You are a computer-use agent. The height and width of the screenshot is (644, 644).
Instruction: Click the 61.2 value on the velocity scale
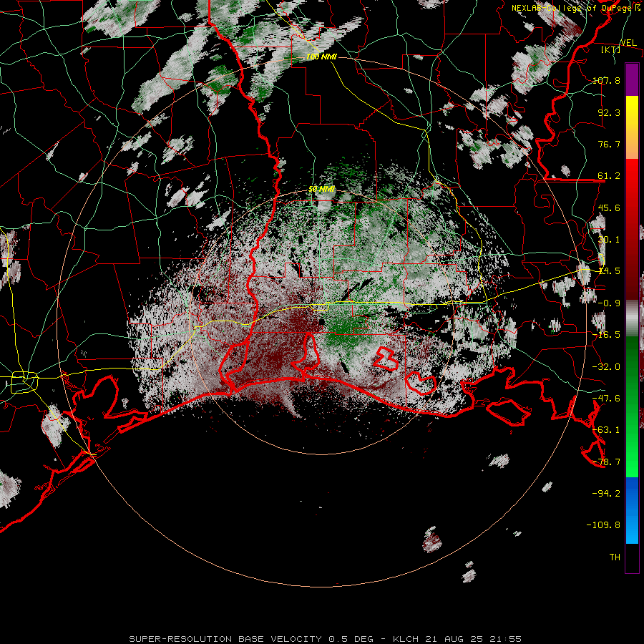609,176
